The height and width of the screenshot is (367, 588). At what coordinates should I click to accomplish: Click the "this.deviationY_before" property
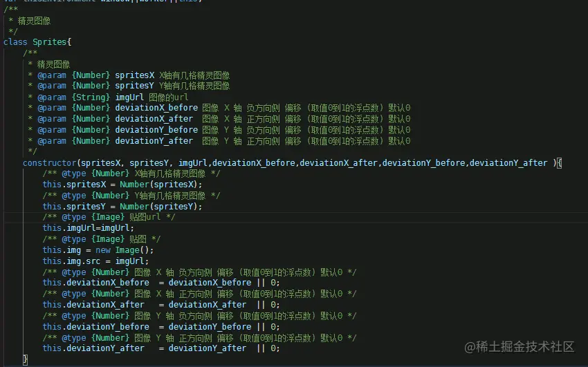coord(95,327)
